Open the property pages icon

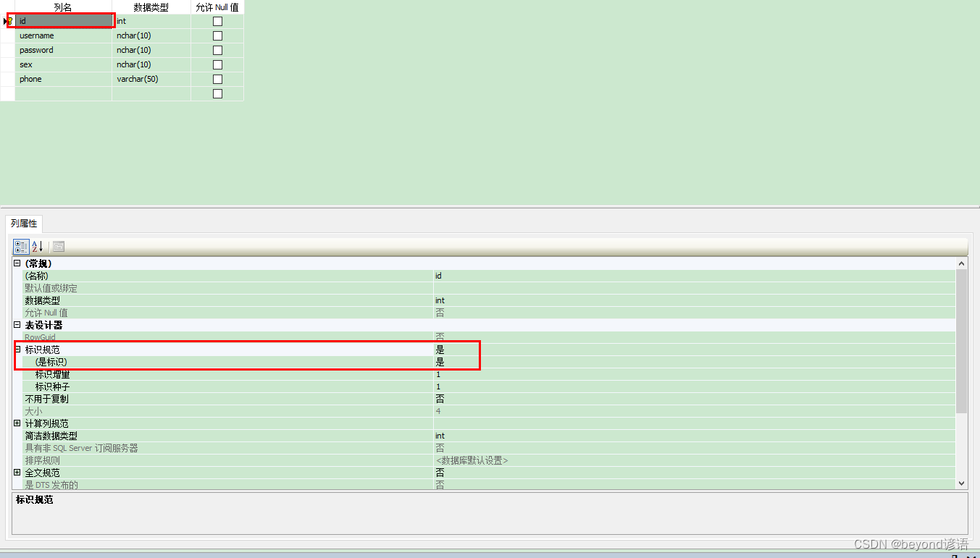59,247
